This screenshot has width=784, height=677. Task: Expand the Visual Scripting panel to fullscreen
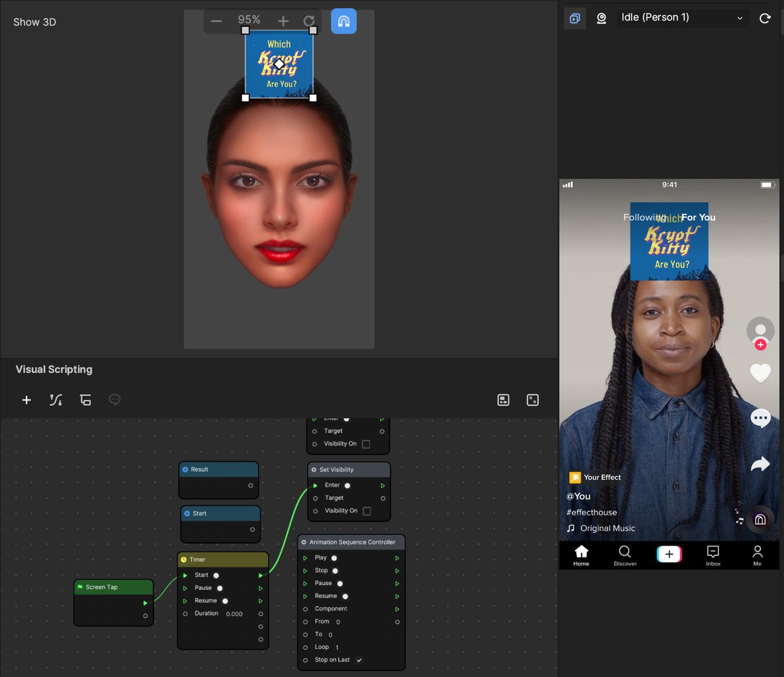click(532, 400)
